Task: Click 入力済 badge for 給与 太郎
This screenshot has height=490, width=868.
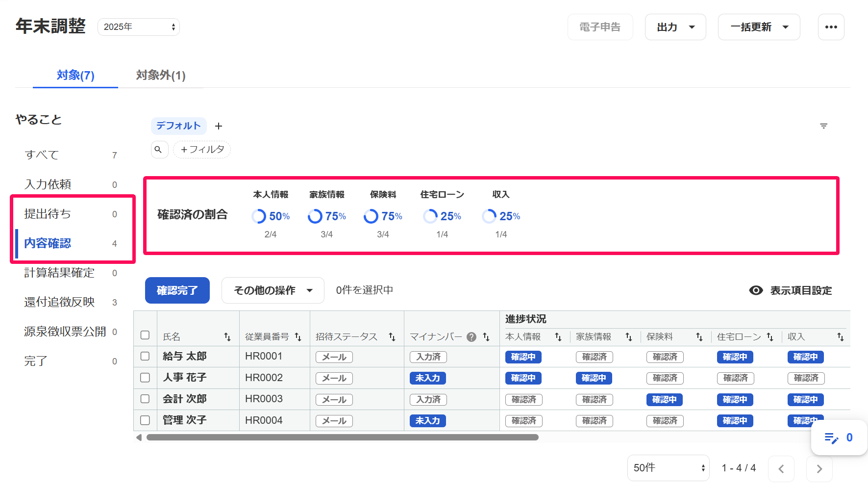Action: click(x=428, y=357)
